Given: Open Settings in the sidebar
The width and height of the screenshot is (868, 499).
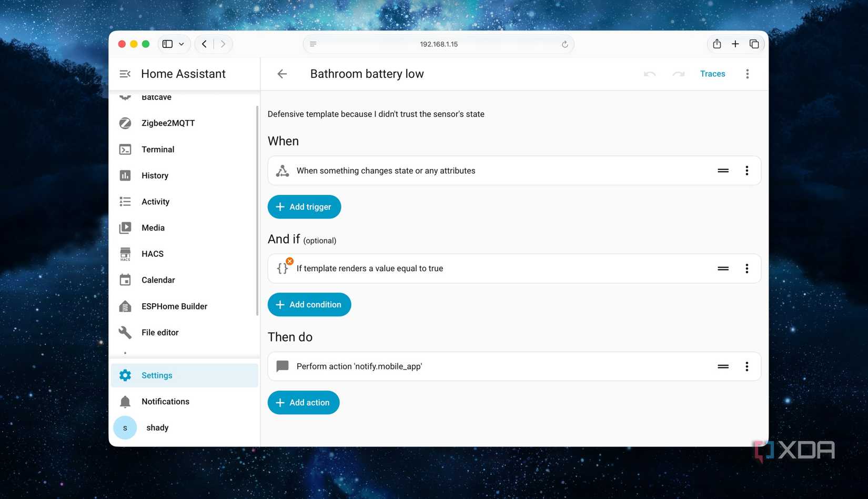Looking at the screenshot, I should pyautogui.click(x=185, y=375).
